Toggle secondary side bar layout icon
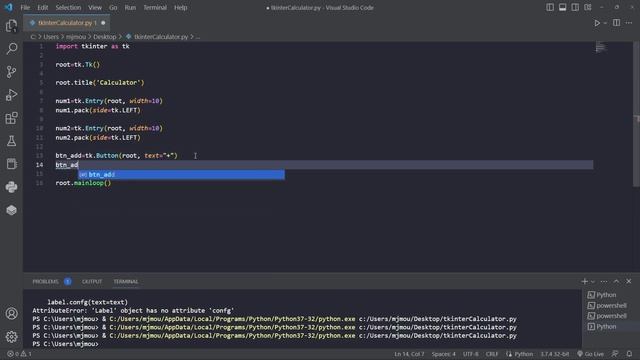This screenshot has width=640, height=360. click(575, 7)
